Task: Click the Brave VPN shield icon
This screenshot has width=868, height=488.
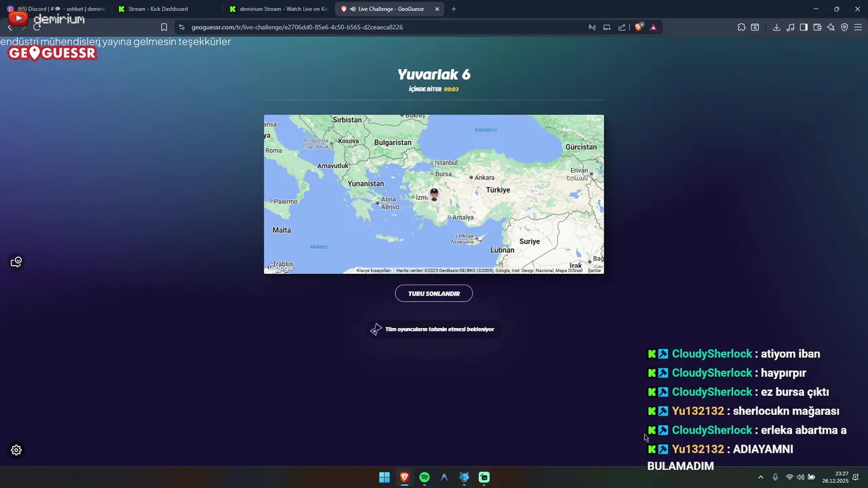Action: point(844,27)
